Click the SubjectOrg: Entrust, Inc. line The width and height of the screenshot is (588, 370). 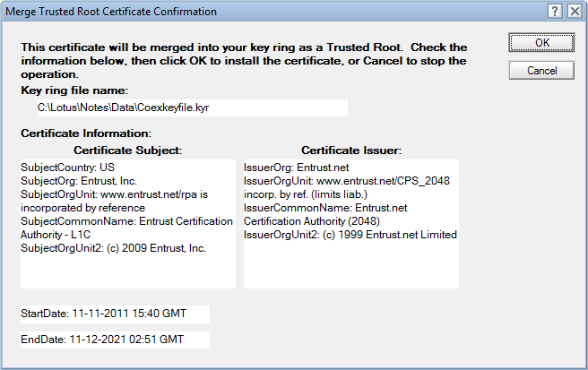[x=79, y=181]
